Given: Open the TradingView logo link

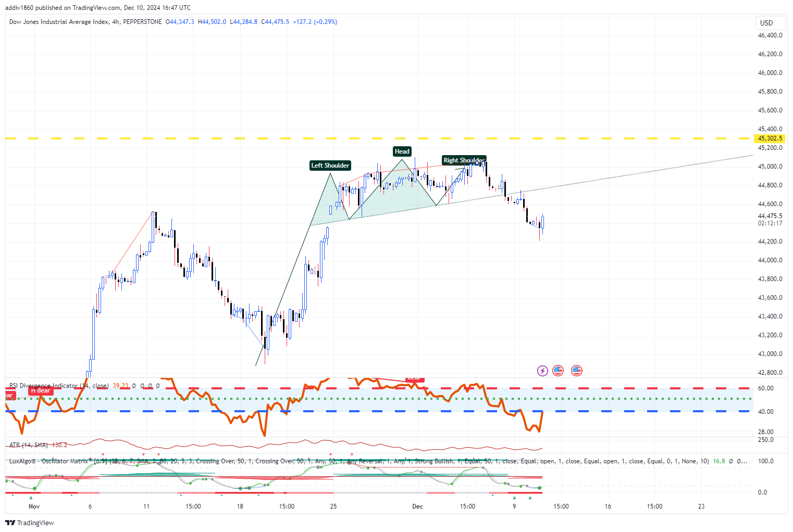Looking at the screenshot, I should [30, 523].
